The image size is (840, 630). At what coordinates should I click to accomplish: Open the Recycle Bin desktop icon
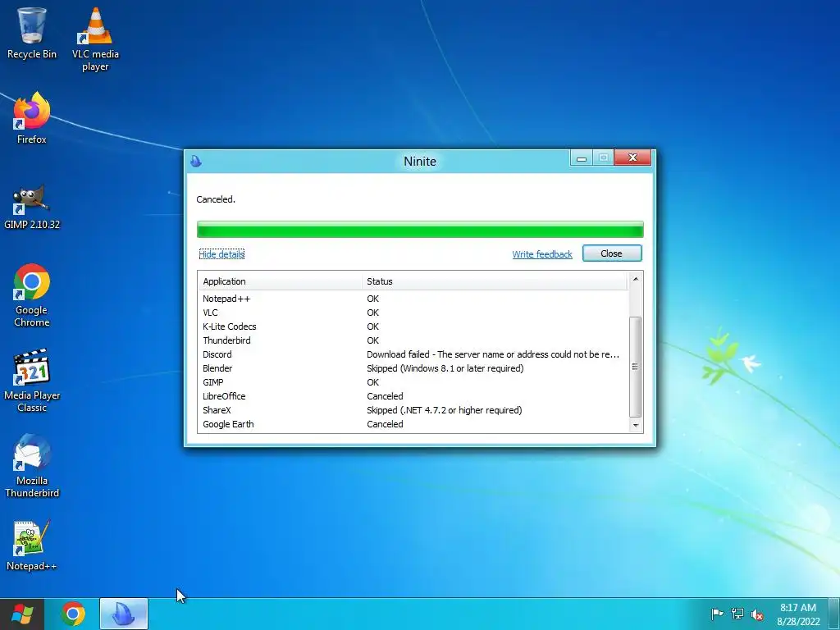32,33
